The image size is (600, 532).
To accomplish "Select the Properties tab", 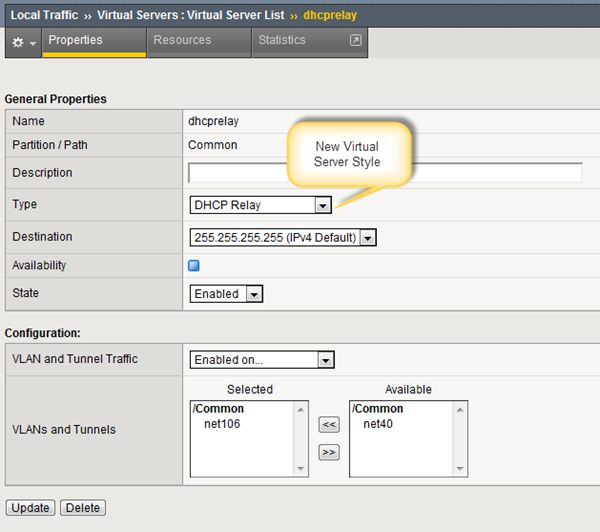I will point(76,40).
